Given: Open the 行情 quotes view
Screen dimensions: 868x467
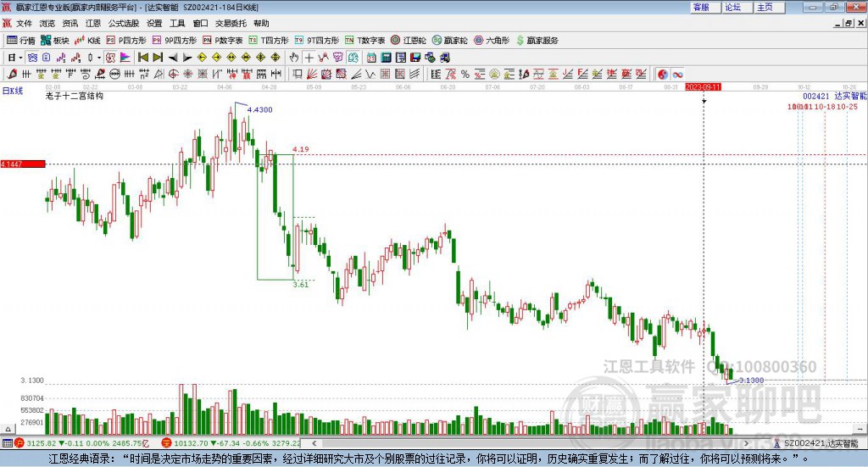Looking at the screenshot, I should tap(20, 41).
